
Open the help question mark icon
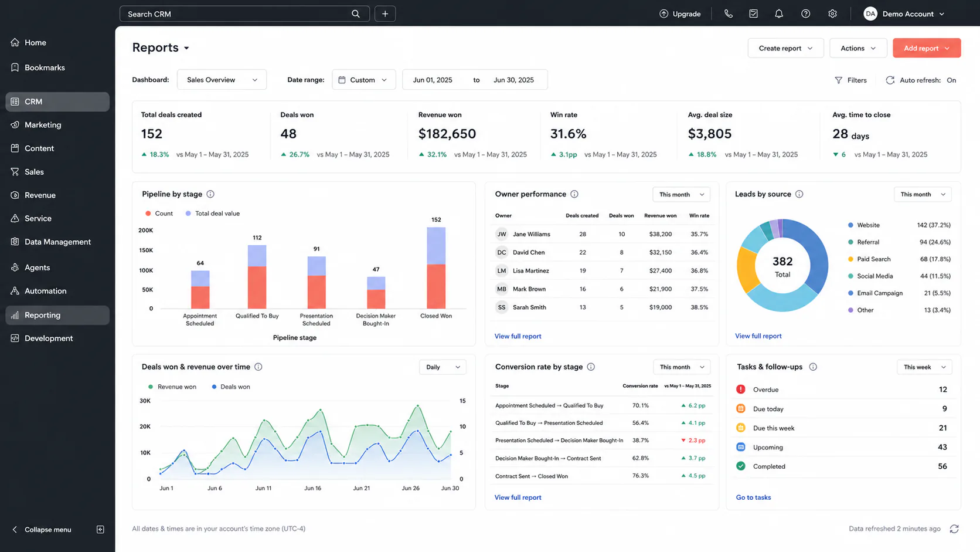806,13
